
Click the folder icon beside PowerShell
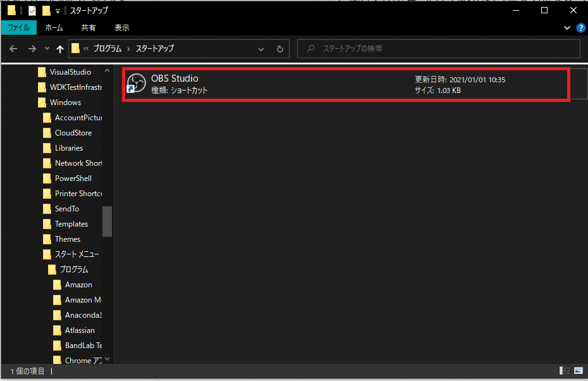(47, 178)
